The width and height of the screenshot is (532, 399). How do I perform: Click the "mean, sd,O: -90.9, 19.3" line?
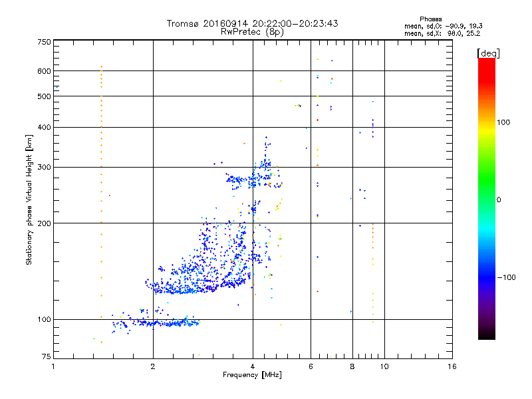click(x=443, y=26)
